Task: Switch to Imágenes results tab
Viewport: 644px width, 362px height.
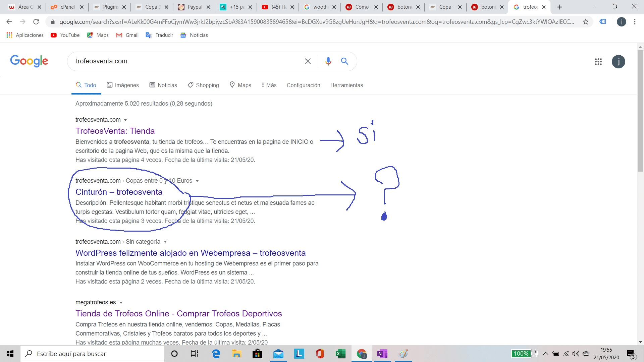Action: pos(123,85)
